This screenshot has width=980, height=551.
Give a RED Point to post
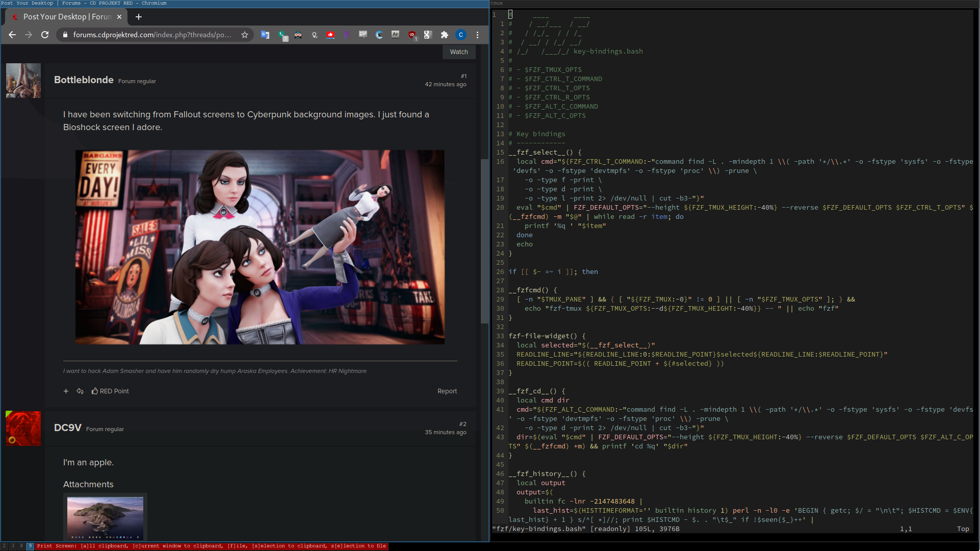(110, 391)
